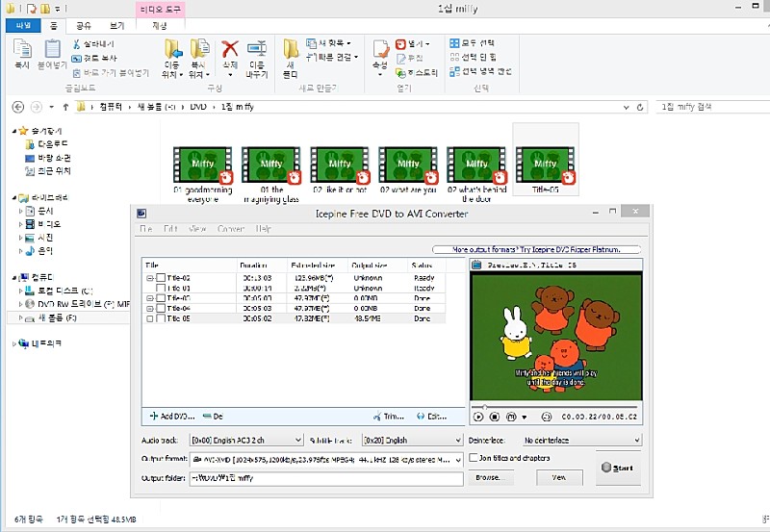Image resolution: width=770 pixels, height=532 pixels.
Task: Click the up-one-level arrow in Explorer
Action: click(x=65, y=107)
